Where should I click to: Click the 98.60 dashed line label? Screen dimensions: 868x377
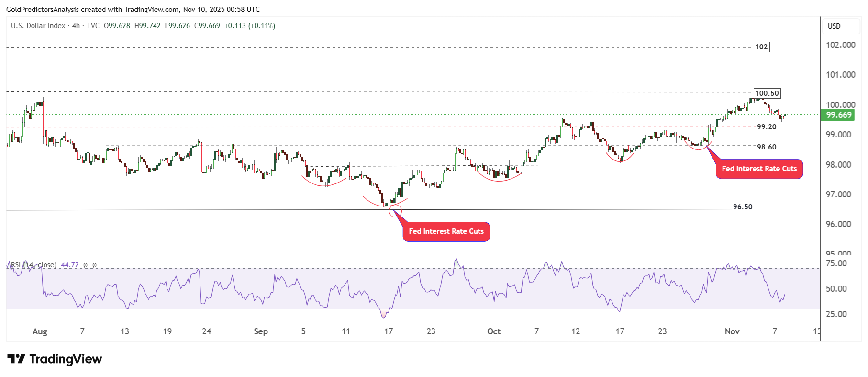[x=767, y=147]
